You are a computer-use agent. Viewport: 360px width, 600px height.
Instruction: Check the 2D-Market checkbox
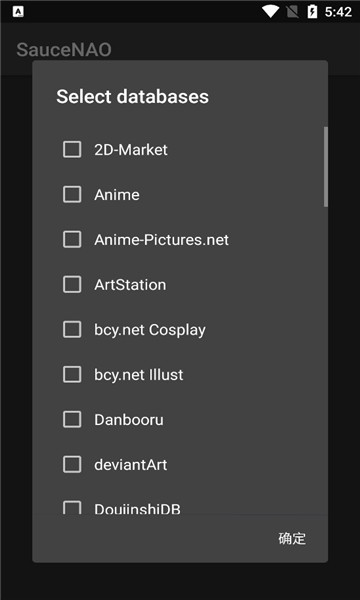[x=72, y=149]
